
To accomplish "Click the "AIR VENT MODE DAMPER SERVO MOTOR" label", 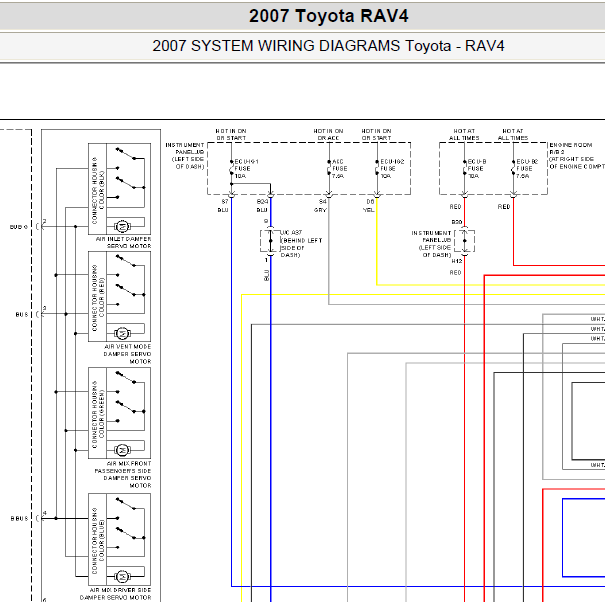I will click(x=127, y=354).
